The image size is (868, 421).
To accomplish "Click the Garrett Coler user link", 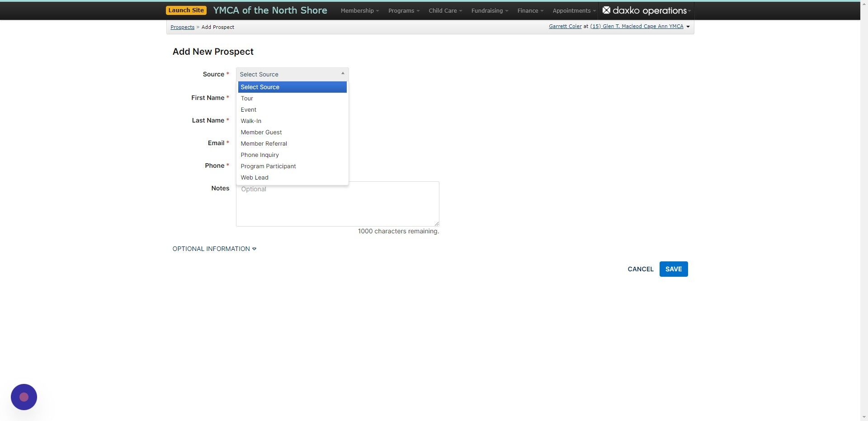I will pyautogui.click(x=565, y=26).
